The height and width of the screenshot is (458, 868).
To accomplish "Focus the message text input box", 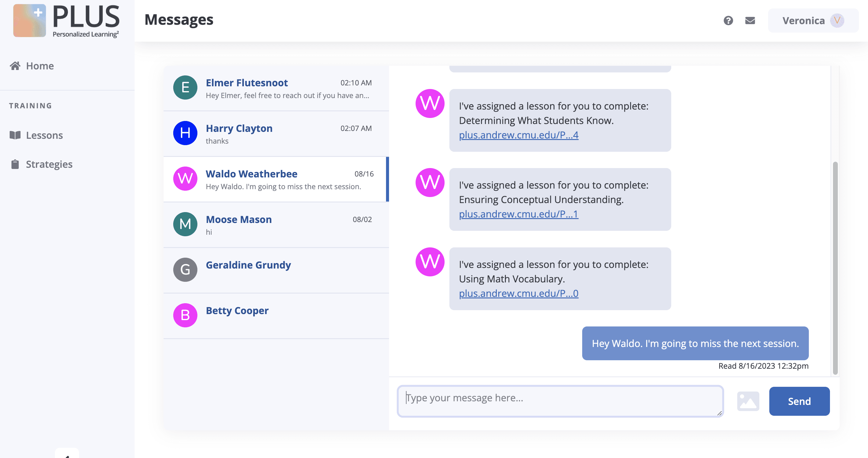I will [560, 401].
